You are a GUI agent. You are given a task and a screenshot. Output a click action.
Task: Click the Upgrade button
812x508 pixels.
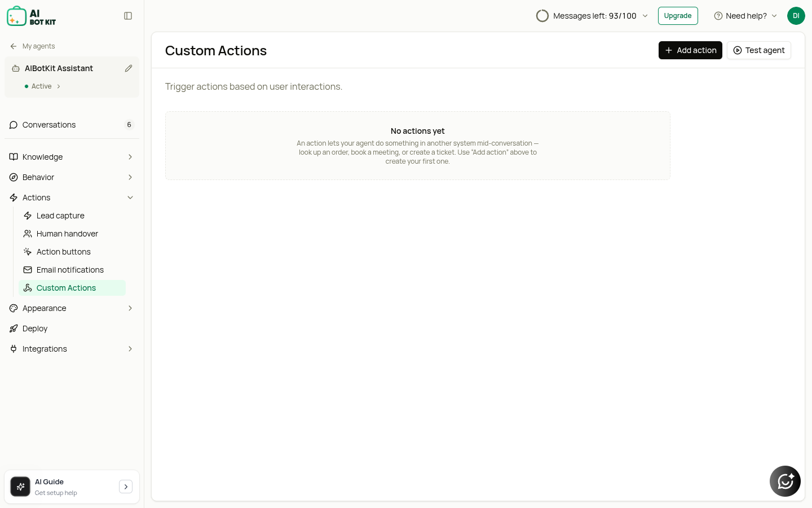point(678,16)
